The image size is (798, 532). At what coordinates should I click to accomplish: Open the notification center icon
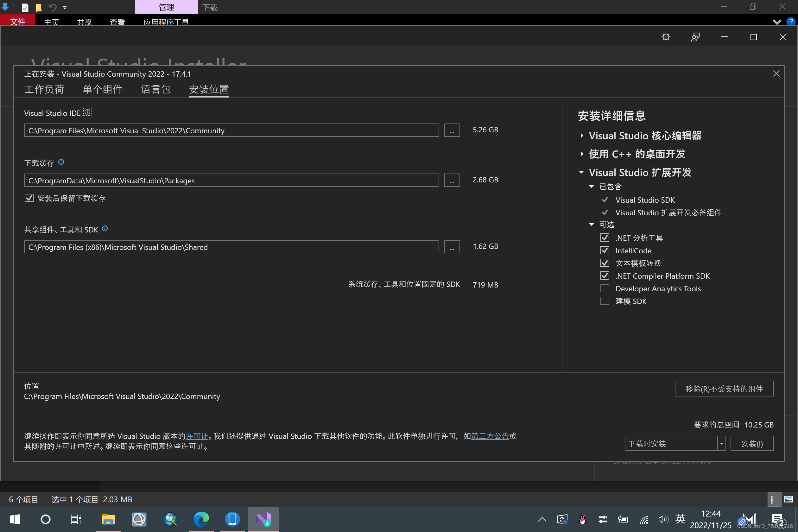(777, 519)
